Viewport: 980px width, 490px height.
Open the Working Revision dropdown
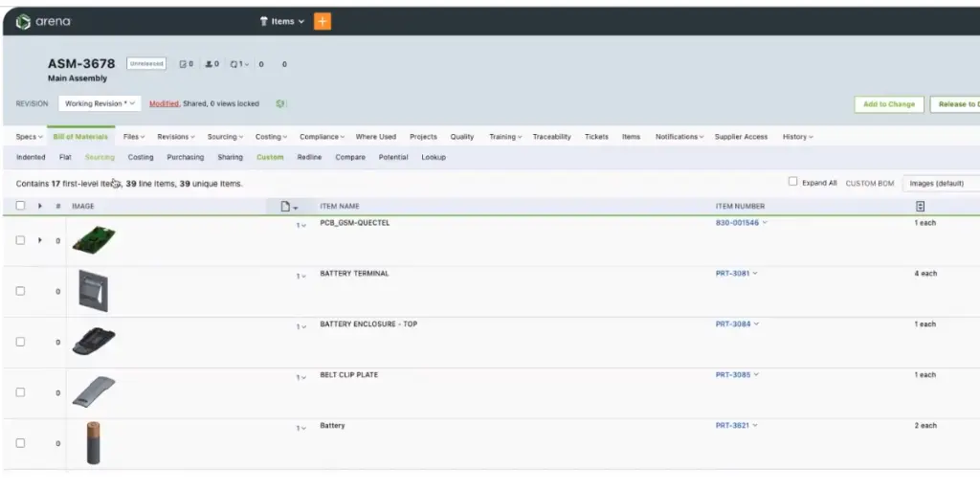point(100,103)
